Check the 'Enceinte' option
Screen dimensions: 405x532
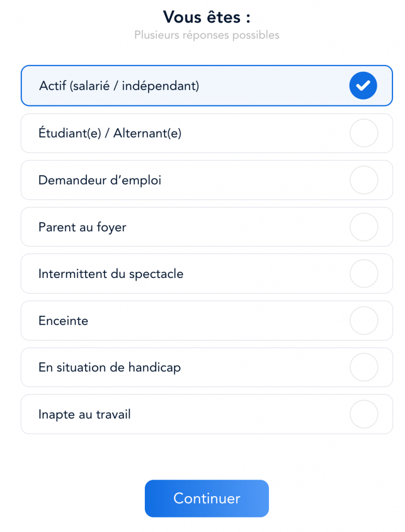tap(207, 320)
